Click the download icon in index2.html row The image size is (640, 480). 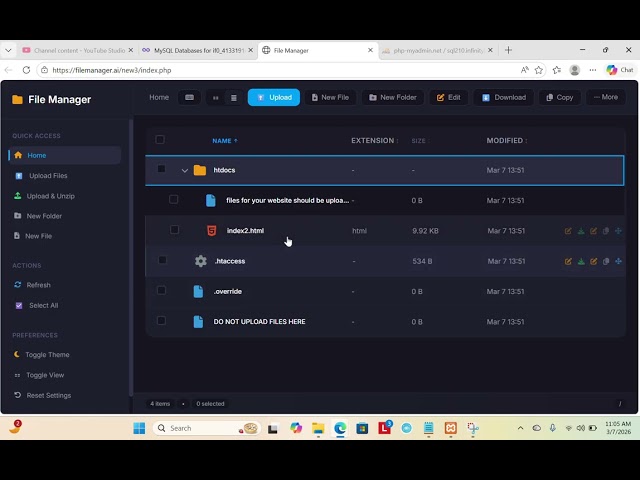pyautogui.click(x=581, y=231)
